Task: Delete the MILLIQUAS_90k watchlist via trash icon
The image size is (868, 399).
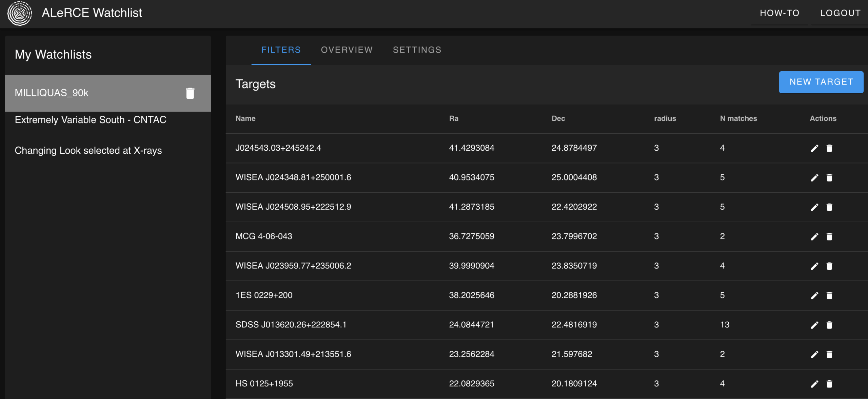Action: (190, 93)
